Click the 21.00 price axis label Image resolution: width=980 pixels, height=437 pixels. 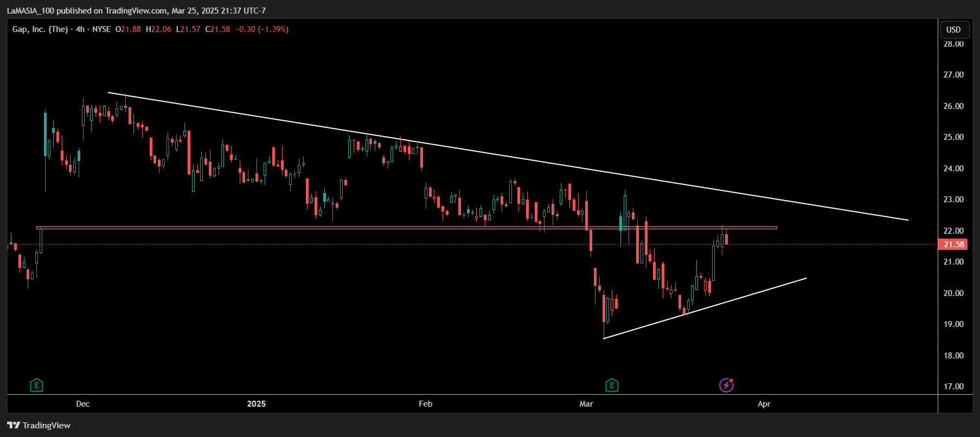click(x=953, y=262)
